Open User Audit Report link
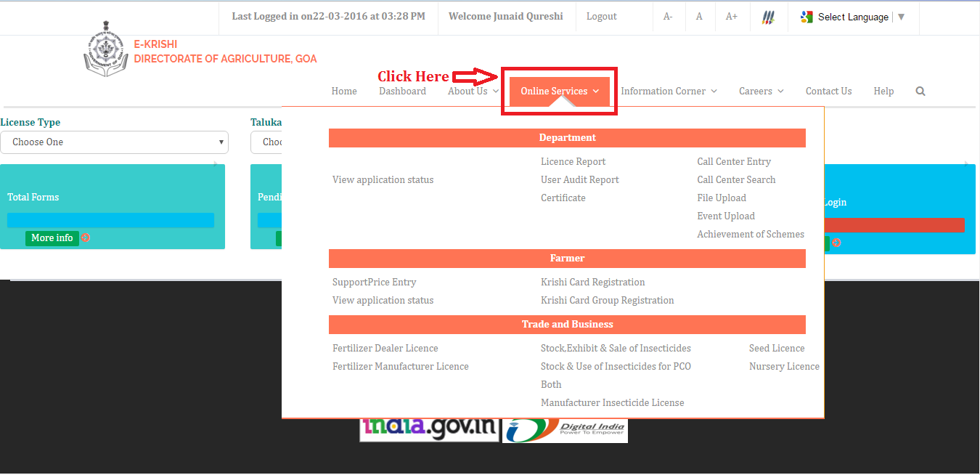The height and width of the screenshot is (475, 980). tap(579, 179)
